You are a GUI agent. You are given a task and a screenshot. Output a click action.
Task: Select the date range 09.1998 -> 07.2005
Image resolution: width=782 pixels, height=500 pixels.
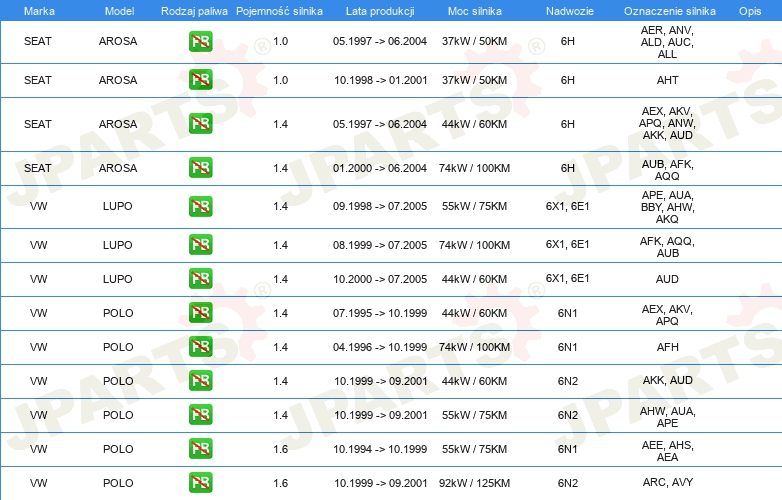pos(380,206)
